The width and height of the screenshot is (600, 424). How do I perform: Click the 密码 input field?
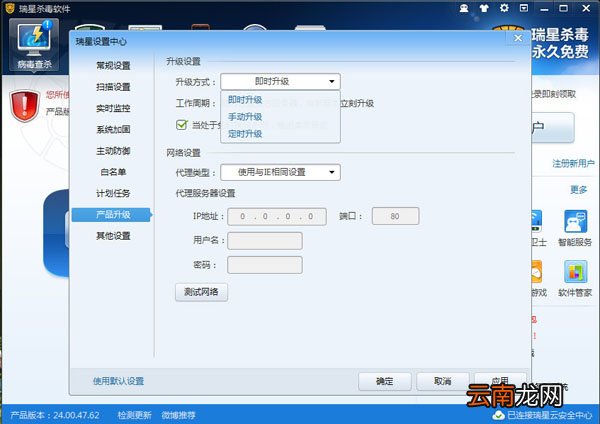[265, 265]
